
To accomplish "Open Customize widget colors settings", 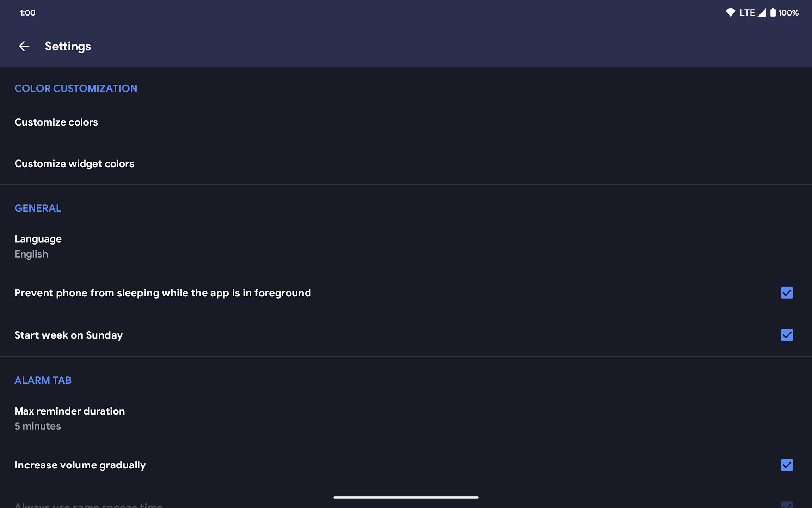I will pyautogui.click(x=406, y=164).
